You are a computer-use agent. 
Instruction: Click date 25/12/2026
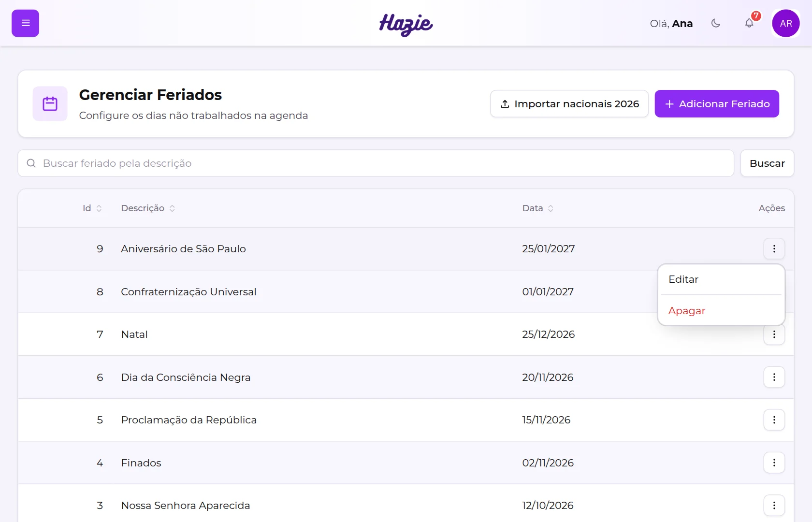548,334
